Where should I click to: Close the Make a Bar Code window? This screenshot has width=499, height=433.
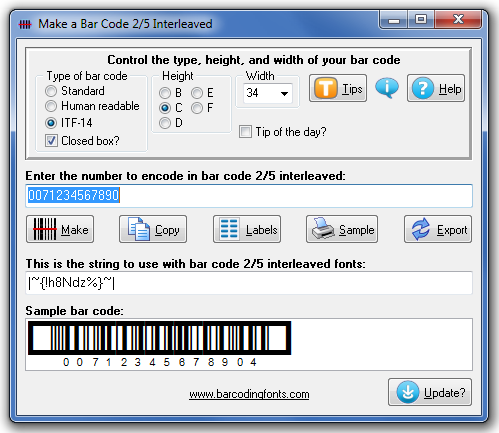458,20
